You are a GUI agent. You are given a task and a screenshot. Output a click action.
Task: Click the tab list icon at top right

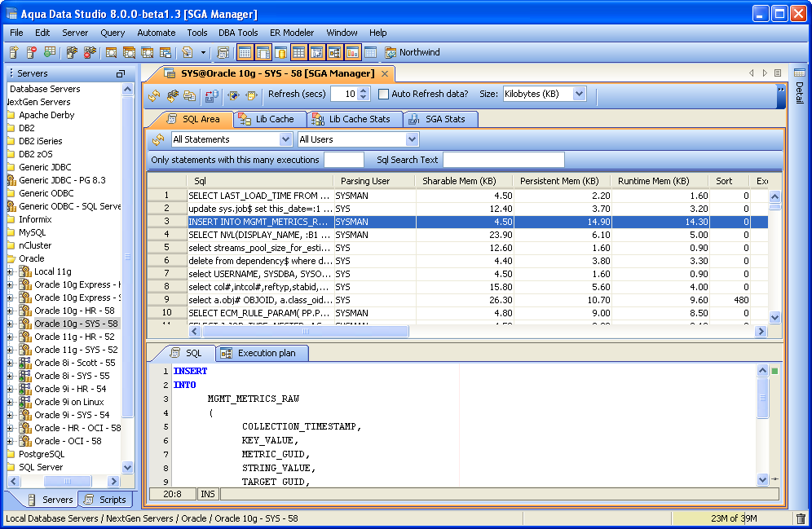[778, 73]
